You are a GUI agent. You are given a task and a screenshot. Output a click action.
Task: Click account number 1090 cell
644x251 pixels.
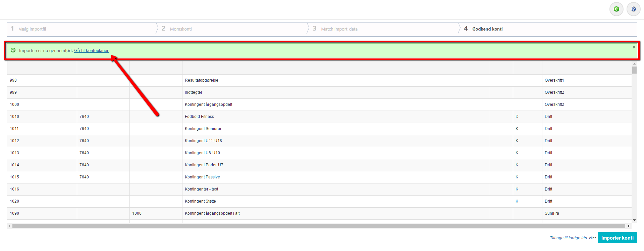point(14,213)
